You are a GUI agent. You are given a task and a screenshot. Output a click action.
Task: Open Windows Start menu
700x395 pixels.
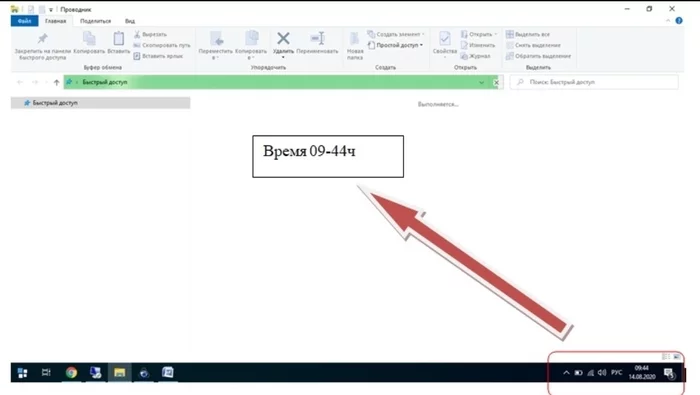coord(22,372)
